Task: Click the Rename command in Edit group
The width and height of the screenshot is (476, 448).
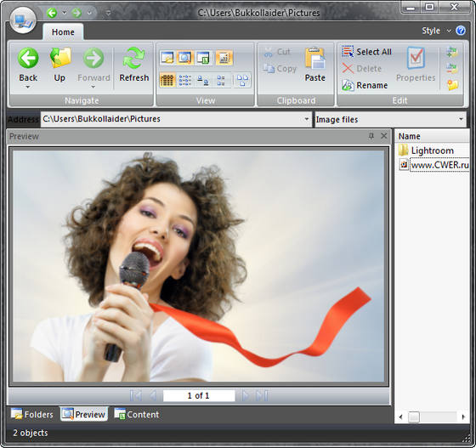Action: pyautogui.click(x=365, y=85)
